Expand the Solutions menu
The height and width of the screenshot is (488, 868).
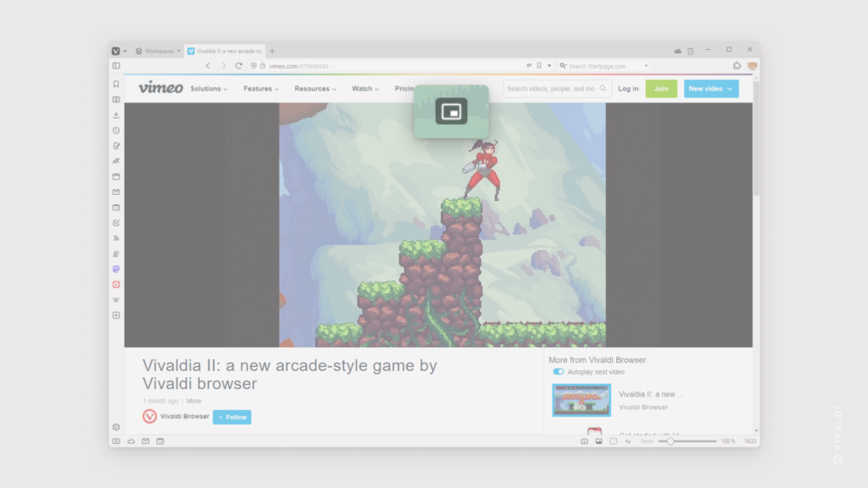209,88
